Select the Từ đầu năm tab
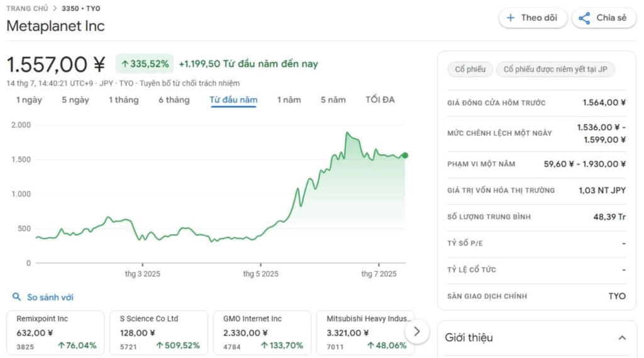Image resolution: width=644 pixels, height=358 pixels. tap(233, 100)
